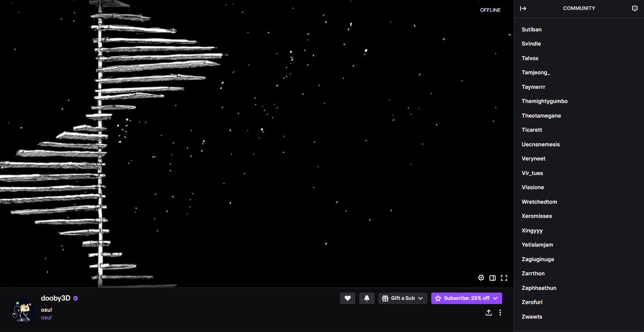Screen dimensions: 644x332
Task: Select user Ticarett
Action: (x=532, y=130)
